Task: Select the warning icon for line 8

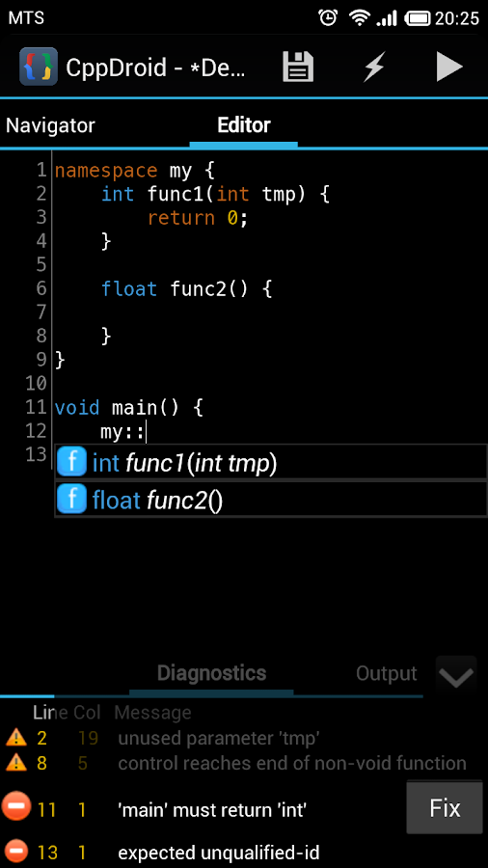Action: click(16, 764)
